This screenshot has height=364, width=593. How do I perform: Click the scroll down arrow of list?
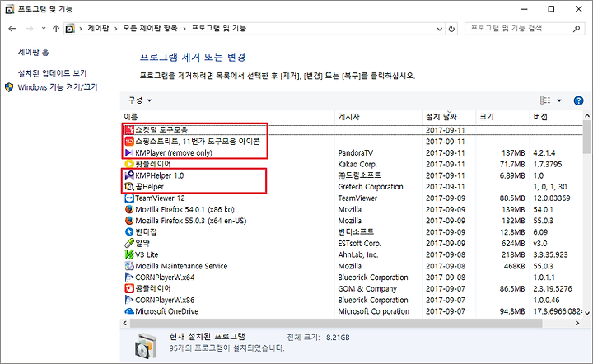point(587,313)
